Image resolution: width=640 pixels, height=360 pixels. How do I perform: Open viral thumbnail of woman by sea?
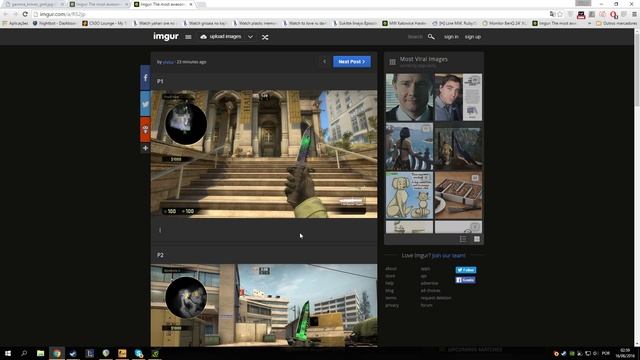click(409, 147)
